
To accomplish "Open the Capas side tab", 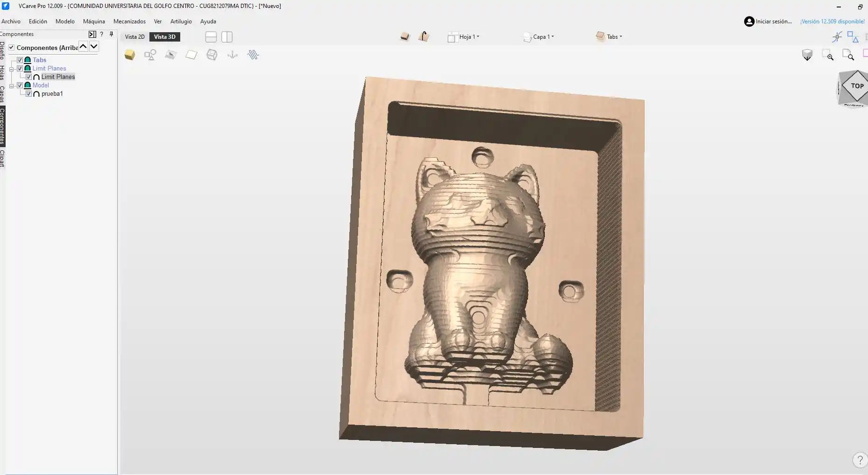I will (x=2, y=94).
